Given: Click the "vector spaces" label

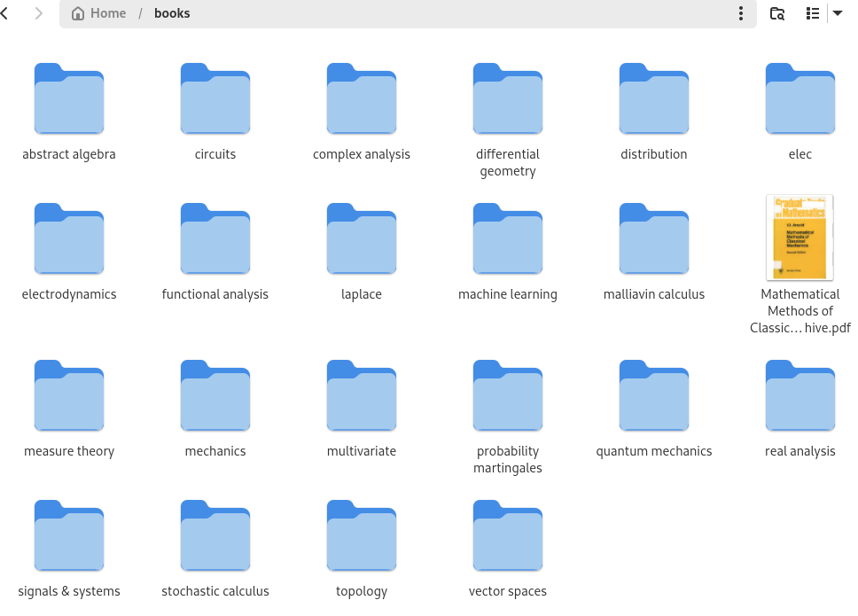Looking at the screenshot, I should coord(508,591).
